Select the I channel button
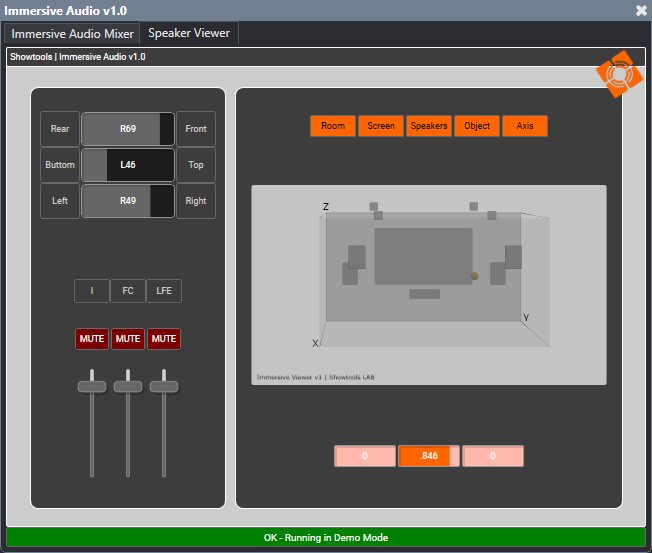Screen dimensions: 652x553 pyautogui.click(x=92, y=291)
